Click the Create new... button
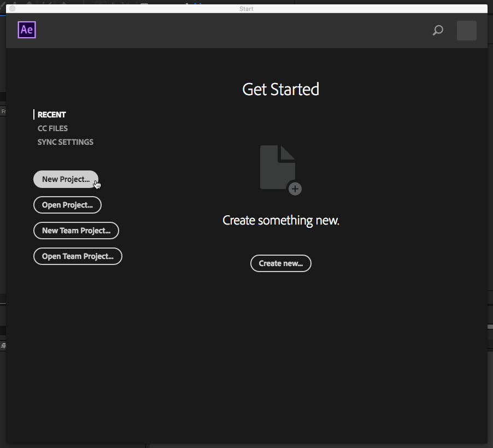This screenshot has height=448, width=493. click(280, 263)
